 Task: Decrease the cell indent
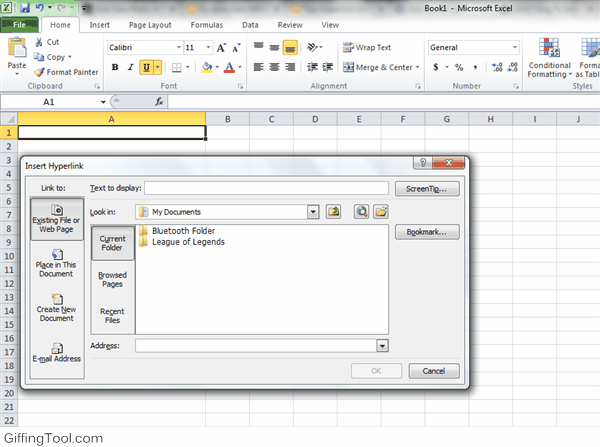(x=312, y=67)
